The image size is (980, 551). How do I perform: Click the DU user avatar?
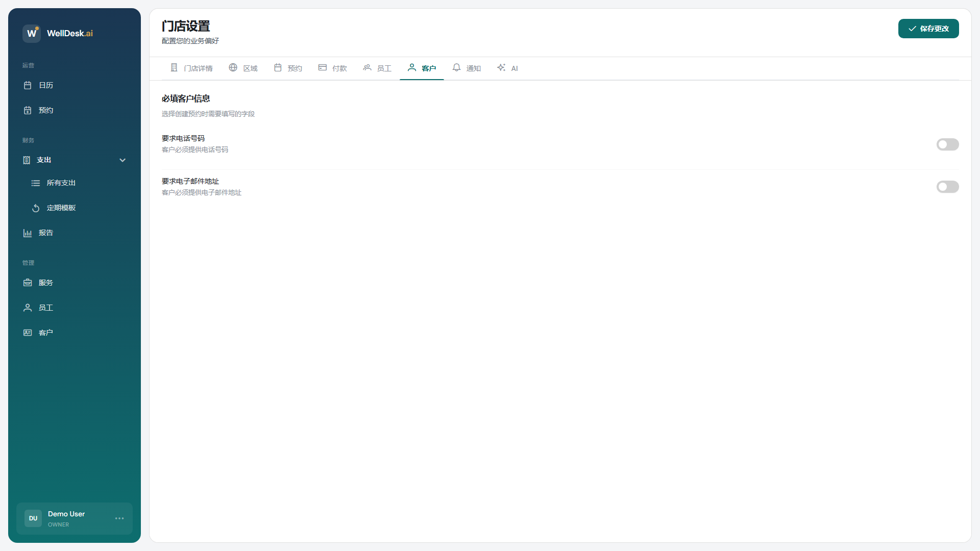point(33,518)
